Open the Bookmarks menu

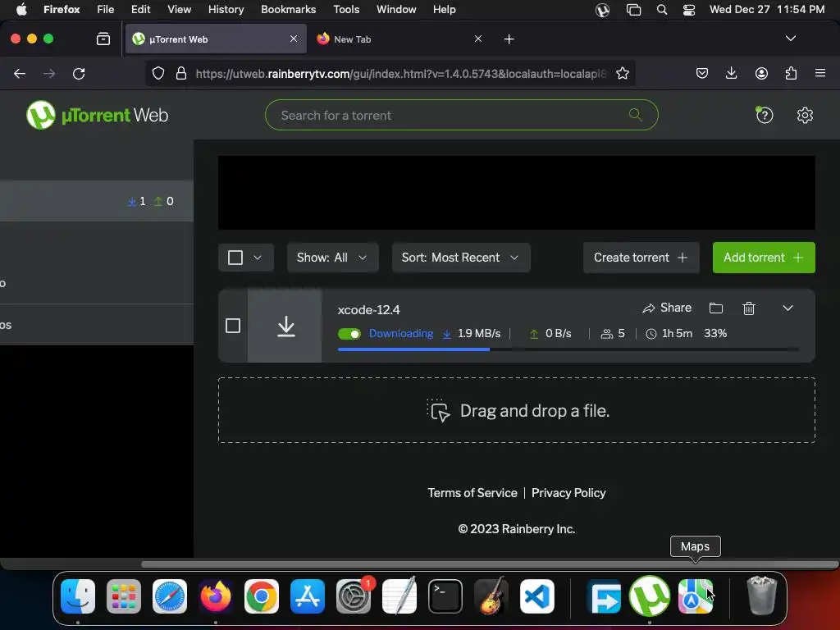click(288, 9)
